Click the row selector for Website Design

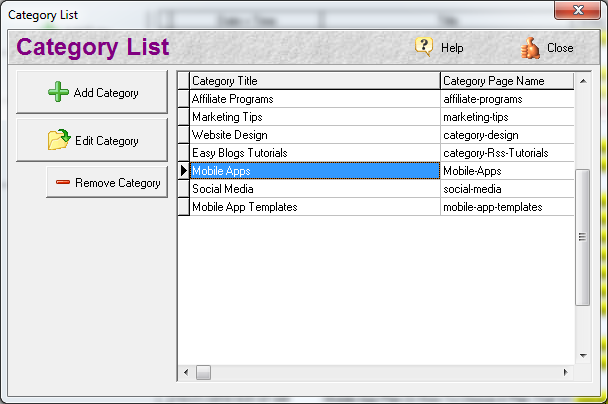point(183,135)
